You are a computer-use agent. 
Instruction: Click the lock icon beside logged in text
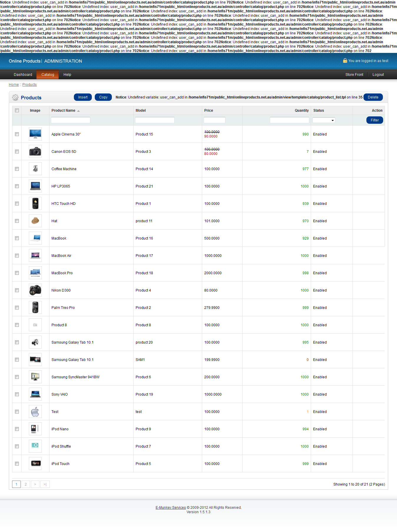tap(345, 61)
